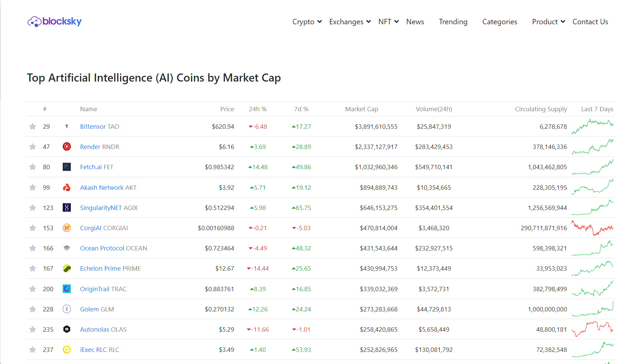Click the Golem 7-day sparkline chart
The width and height of the screenshot is (639, 364).
point(592,309)
